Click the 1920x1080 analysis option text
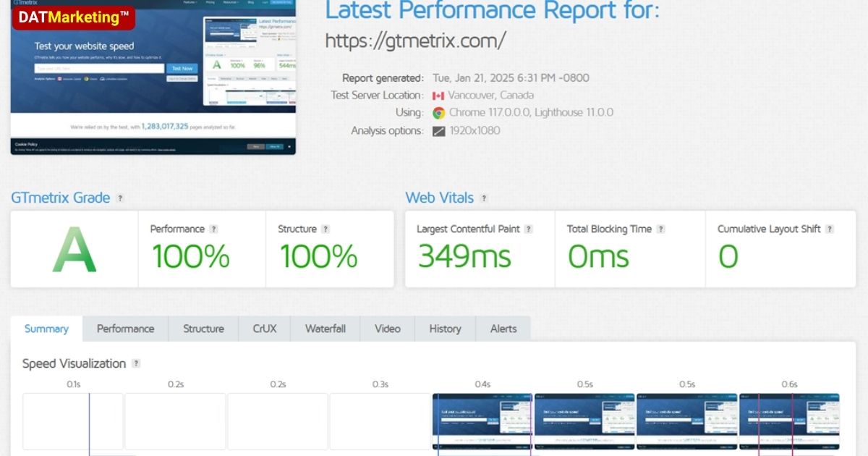The height and width of the screenshot is (456, 868). point(475,131)
